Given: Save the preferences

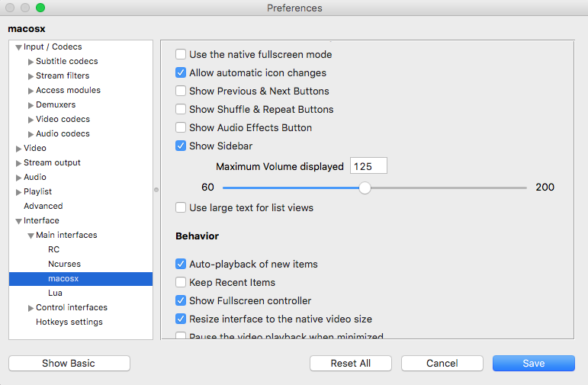Looking at the screenshot, I should (x=533, y=364).
